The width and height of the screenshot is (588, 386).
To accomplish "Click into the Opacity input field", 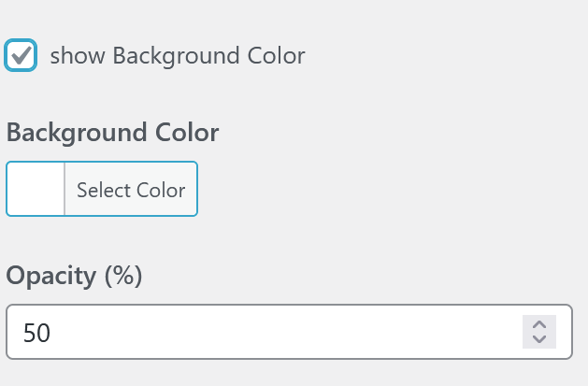I will tap(262, 332).
